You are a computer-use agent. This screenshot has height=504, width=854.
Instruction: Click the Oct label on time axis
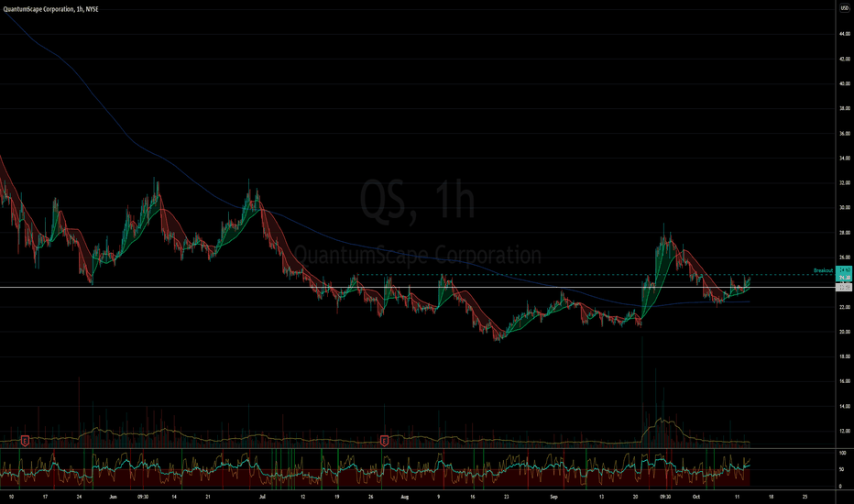tap(696, 497)
